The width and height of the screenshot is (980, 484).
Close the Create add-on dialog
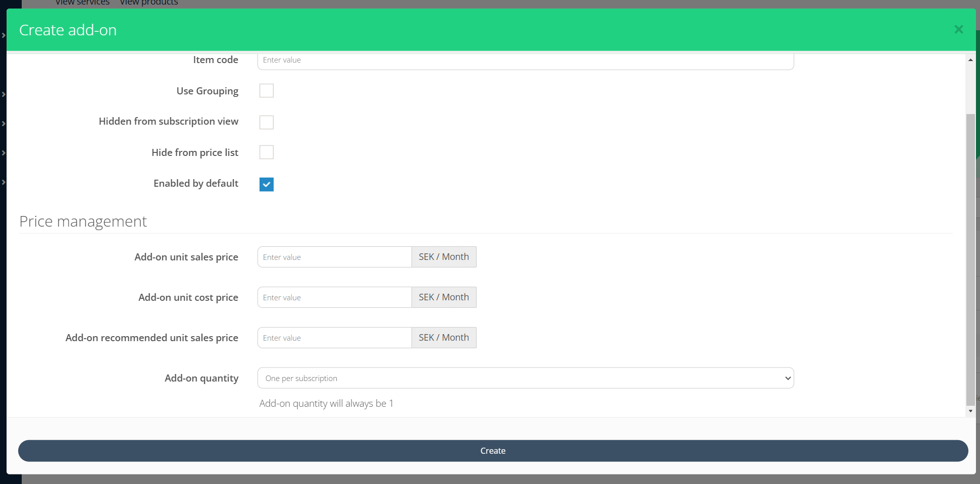[958, 30]
